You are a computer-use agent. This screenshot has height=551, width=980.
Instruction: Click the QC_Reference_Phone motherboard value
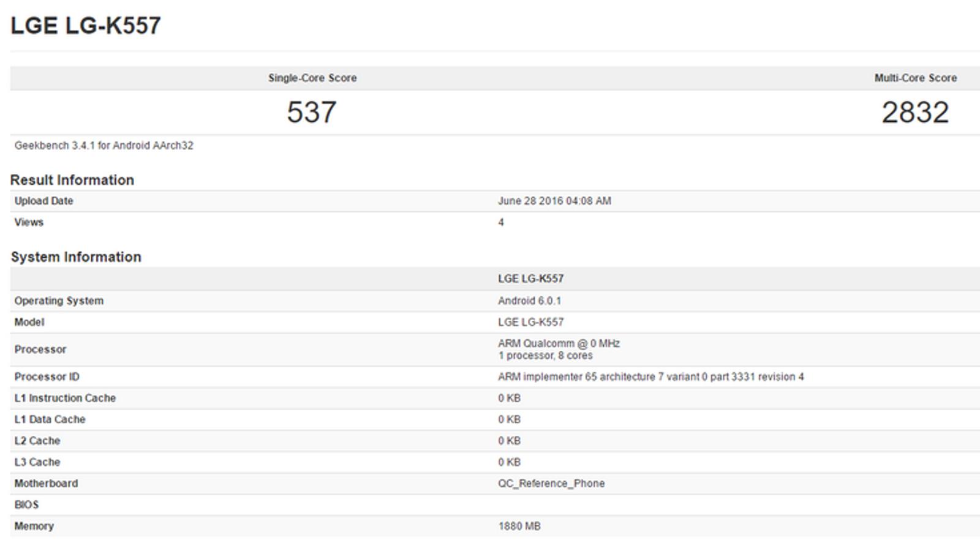pyautogui.click(x=551, y=484)
